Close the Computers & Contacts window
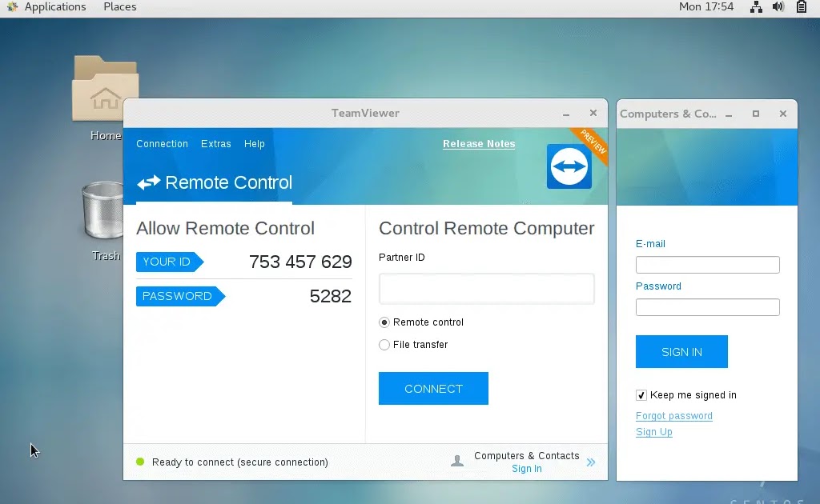Image resolution: width=820 pixels, height=504 pixels. coord(783,114)
